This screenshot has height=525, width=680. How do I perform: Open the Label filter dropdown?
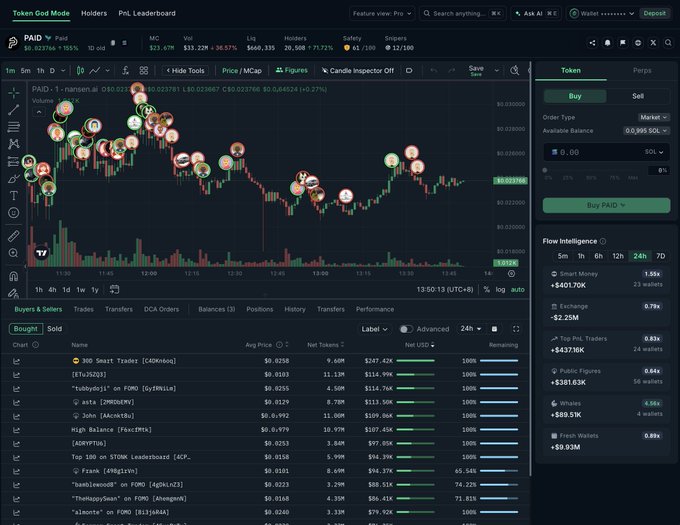[374, 329]
